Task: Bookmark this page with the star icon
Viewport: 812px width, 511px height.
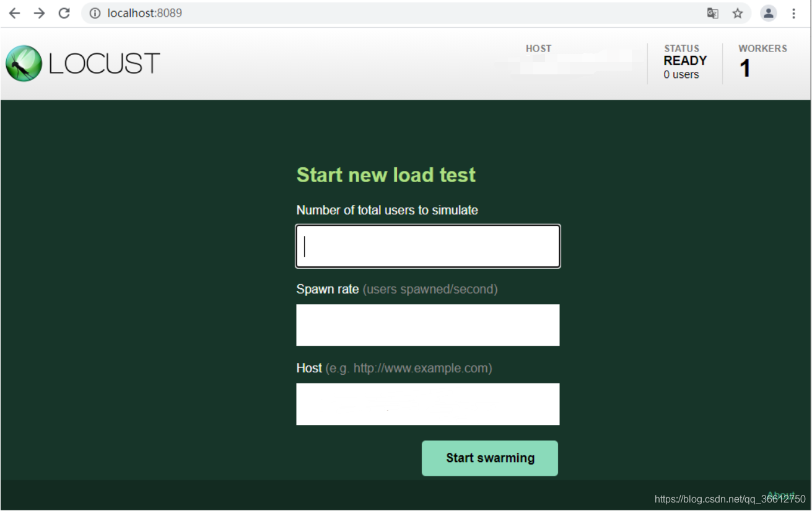Action: pos(738,13)
